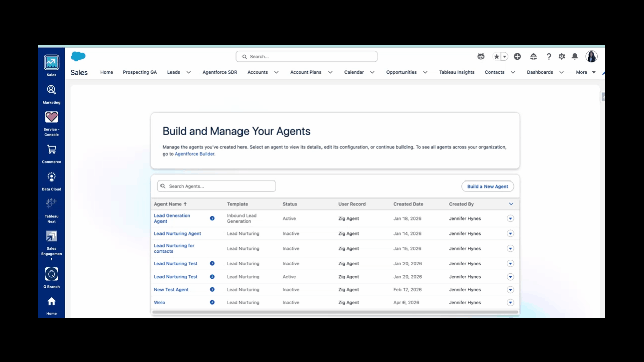This screenshot has width=644, height=362.
Task: Open the Created By column sort dropdown
Action: 511,204
